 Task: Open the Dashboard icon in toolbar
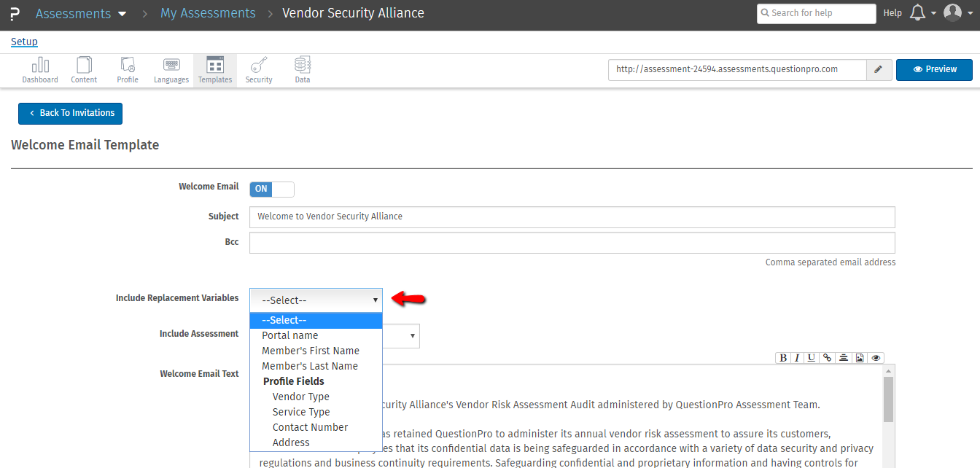pos(40,71)
